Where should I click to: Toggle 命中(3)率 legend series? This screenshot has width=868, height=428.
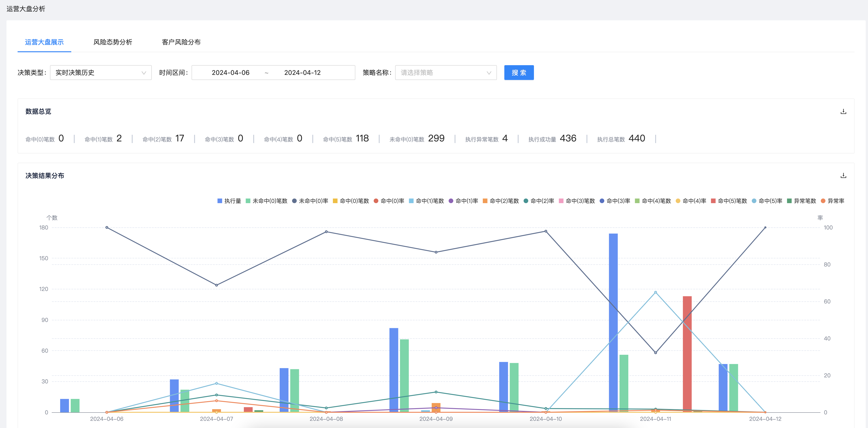615,201
